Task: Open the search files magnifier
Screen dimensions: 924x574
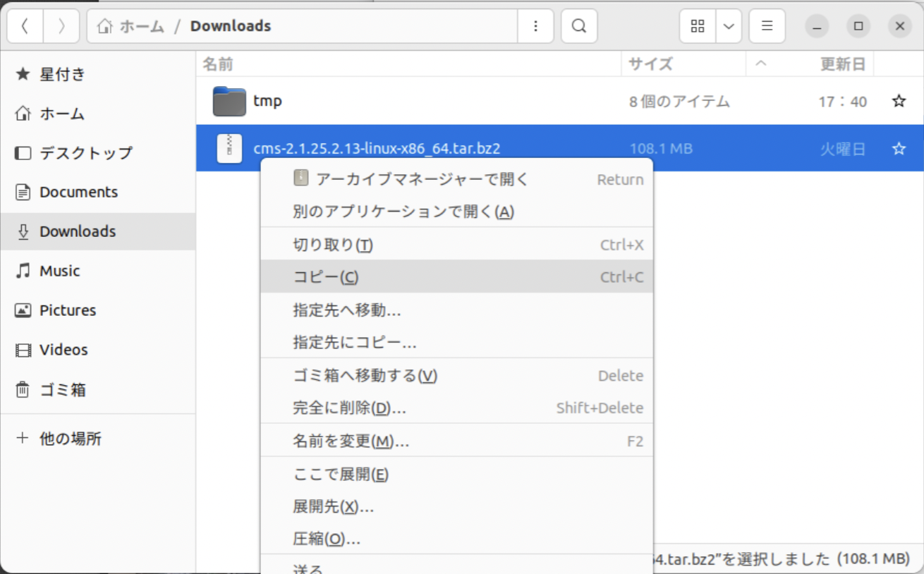Action: 578,26
